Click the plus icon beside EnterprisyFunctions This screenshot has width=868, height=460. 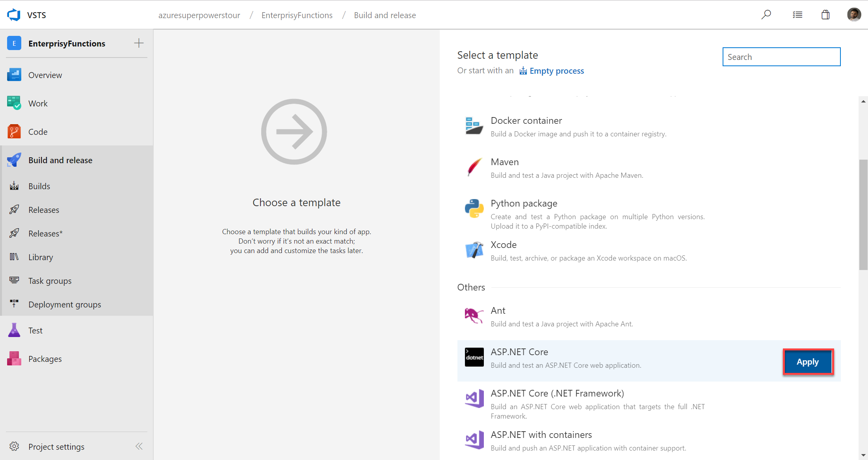139,43
